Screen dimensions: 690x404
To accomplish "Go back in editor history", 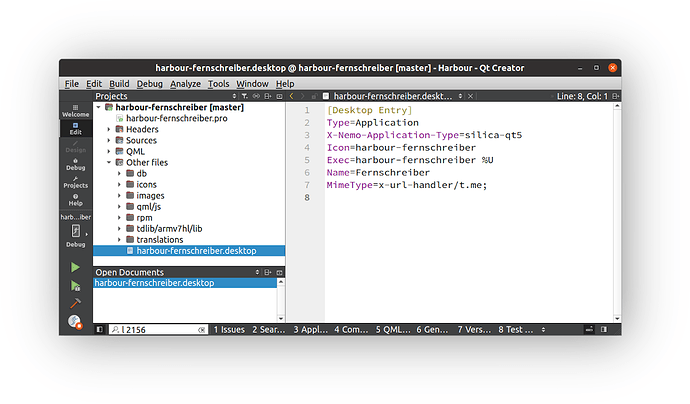I will tap(291, 96).
